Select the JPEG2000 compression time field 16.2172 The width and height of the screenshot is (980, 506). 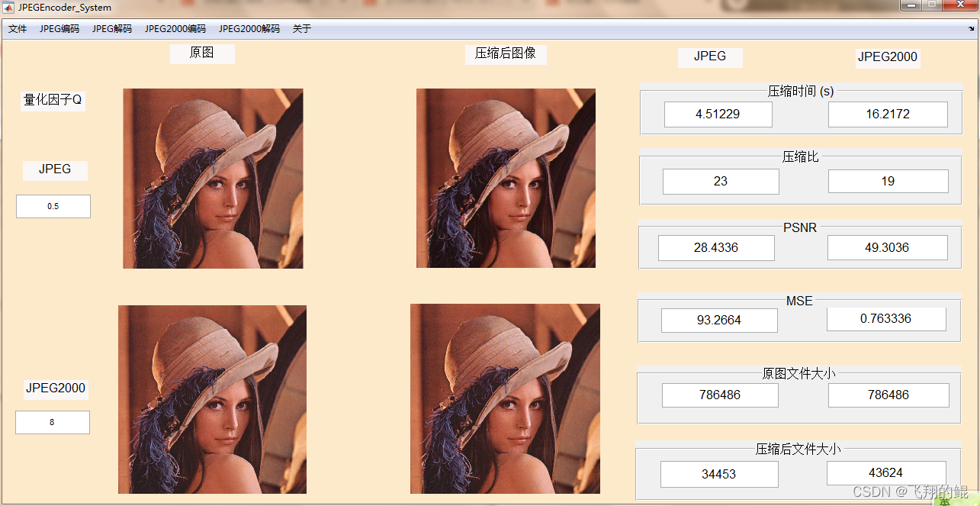point(888,114)
